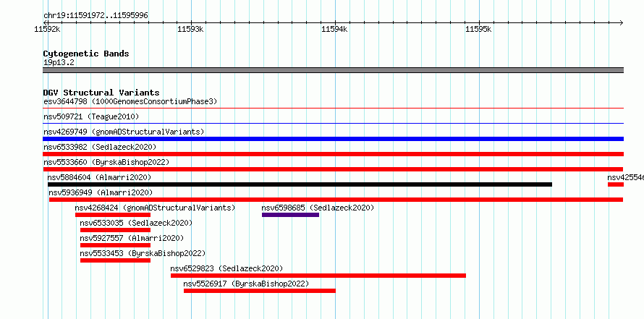This screenshot has width=644, height=319.
Task: Click the red nsv5927557 variant bar
Action: pos(115,245)
